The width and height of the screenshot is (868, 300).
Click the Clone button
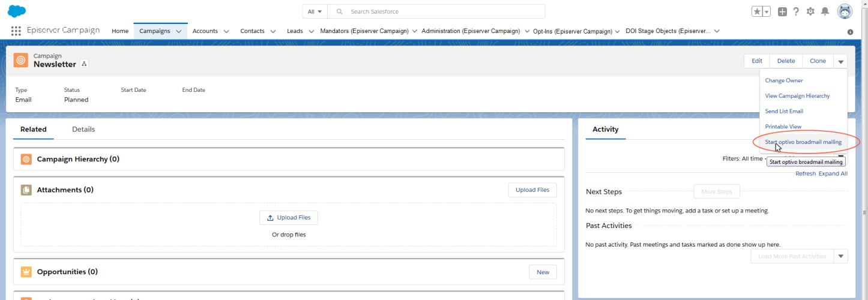pyautogui.click(x=818, y=61)
